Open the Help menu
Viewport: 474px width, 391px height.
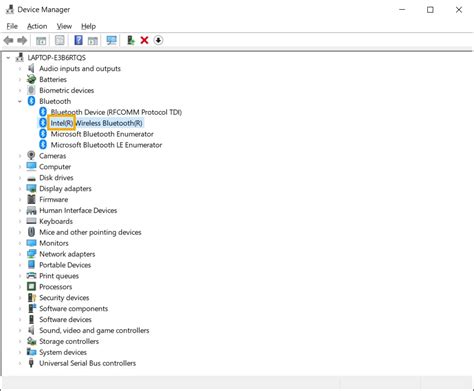(x=88, y=26)
